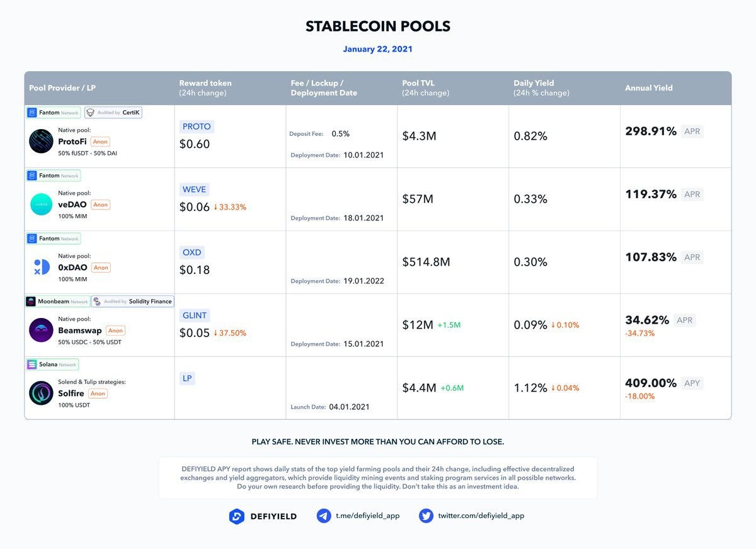The image size is (756, 549).
Task: Click the -34.73% annual yield change
Action: click(640, 333)
